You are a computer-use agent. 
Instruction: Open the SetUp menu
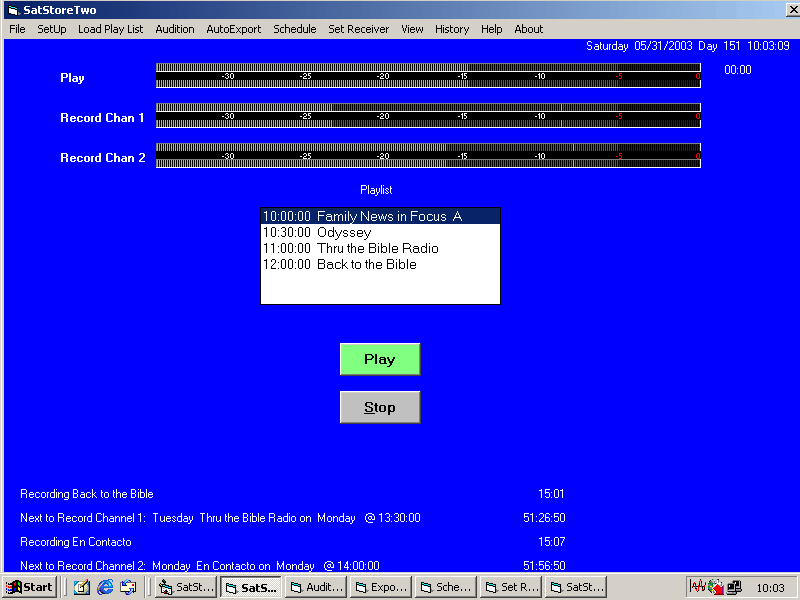point(52,29)
